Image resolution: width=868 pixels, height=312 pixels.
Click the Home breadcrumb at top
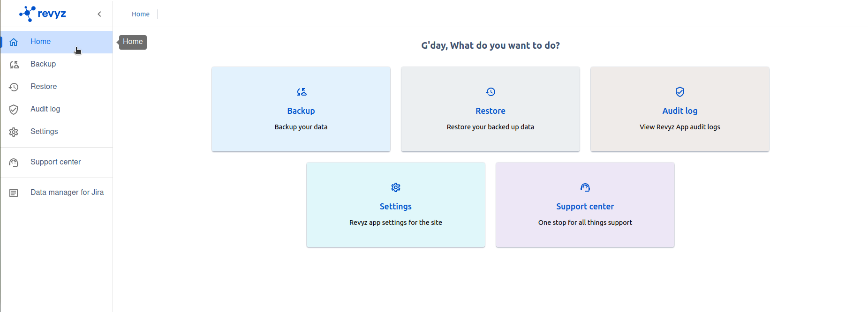coord(141,14)
